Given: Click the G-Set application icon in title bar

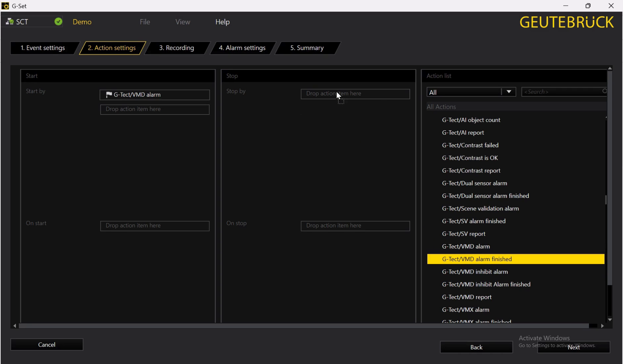Looking at the screenshot, I should click(5, 6).
